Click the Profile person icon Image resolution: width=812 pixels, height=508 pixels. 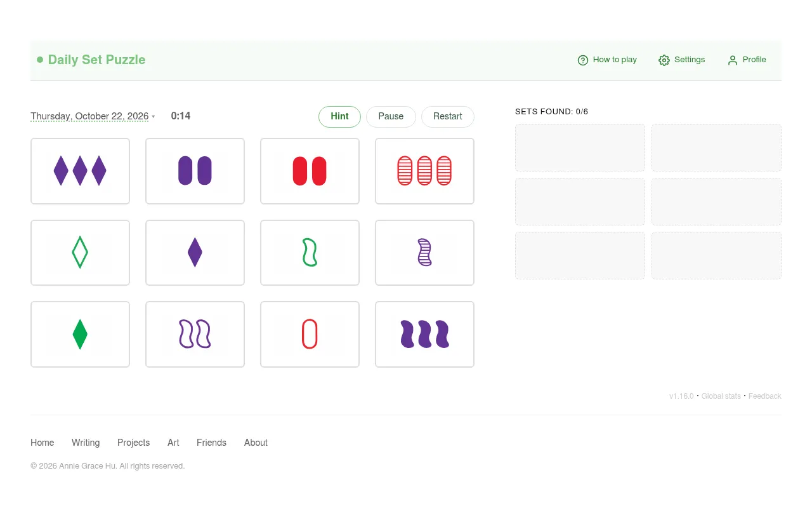(733, 60)
